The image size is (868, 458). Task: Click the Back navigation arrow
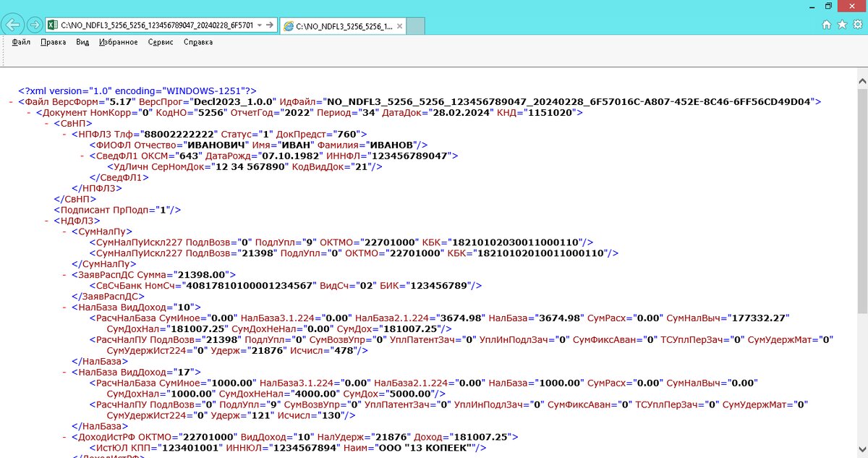(x=12, y=25)
